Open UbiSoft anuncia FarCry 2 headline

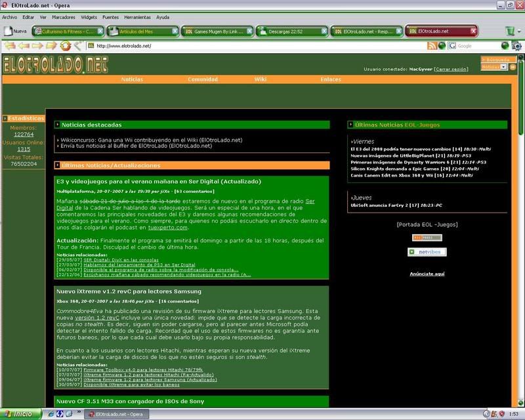click(385, 205)
